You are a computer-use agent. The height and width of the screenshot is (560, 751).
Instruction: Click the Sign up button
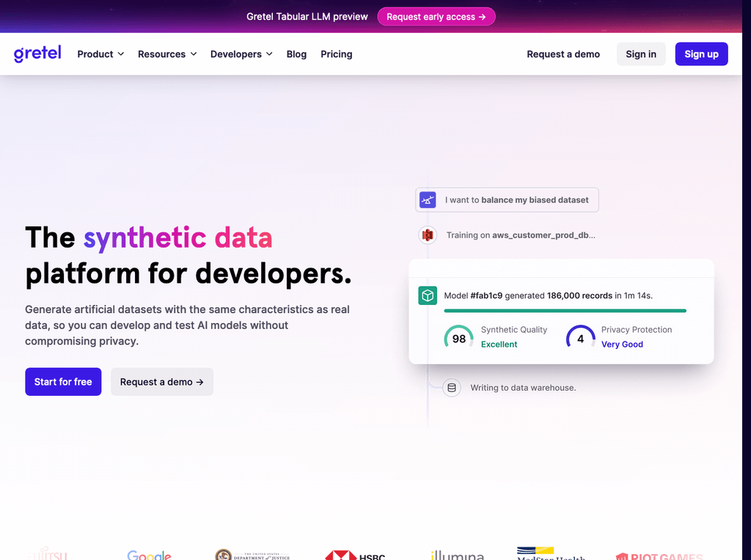tap(701, 54)
